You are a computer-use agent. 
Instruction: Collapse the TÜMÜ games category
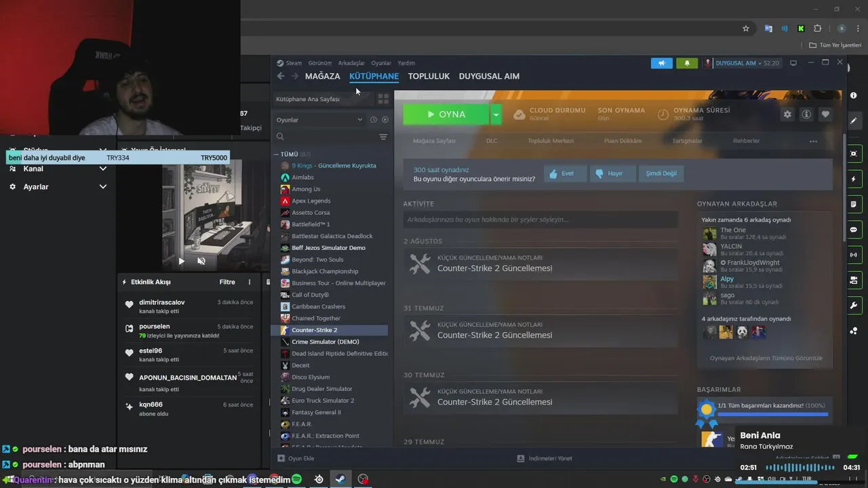[277, 155]
